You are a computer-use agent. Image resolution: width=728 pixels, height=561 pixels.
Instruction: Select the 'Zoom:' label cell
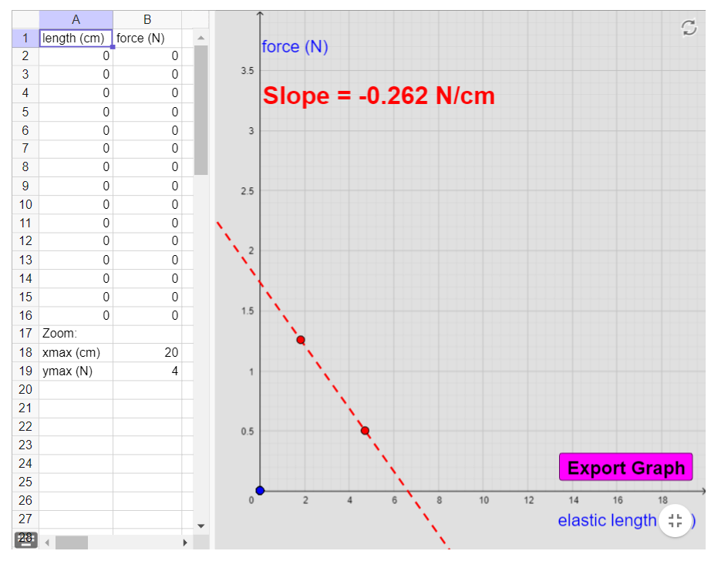(x=75, y=334)
